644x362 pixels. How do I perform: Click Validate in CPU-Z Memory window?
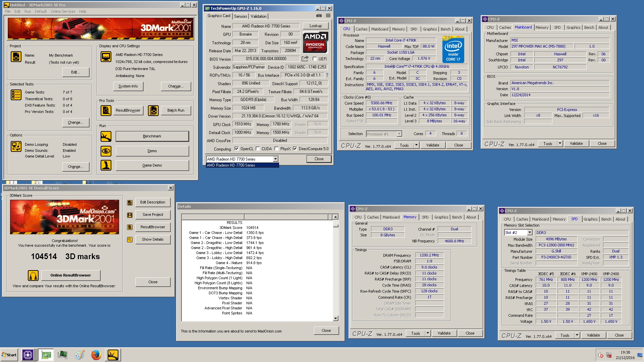pos(444,334)
